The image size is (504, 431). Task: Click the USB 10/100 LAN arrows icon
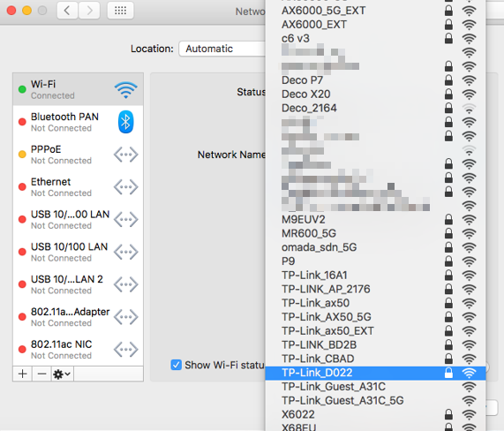(125, 253)
